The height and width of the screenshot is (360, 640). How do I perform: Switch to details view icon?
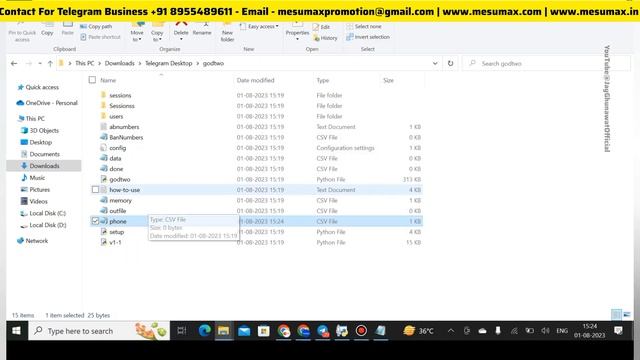point(616,314)
